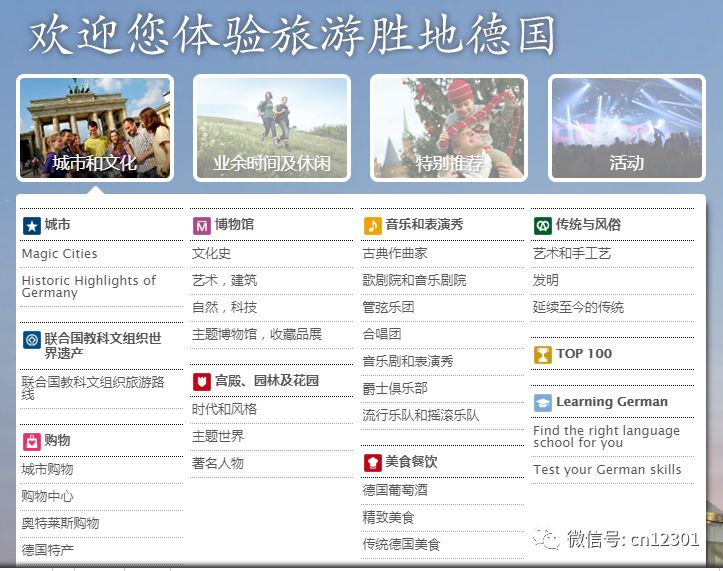The image size is (723, 571).
Task: Open the 特别推荐 tab
Action: (x=449, y=128)
